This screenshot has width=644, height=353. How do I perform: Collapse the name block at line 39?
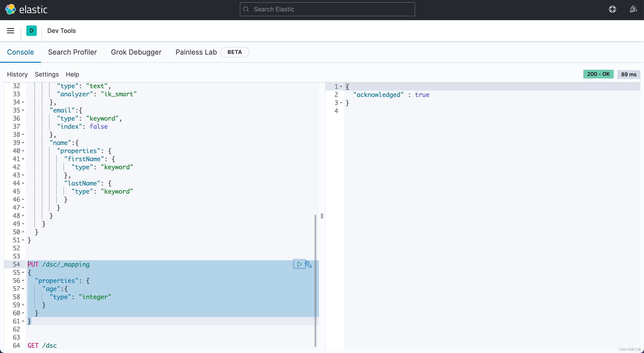(23, 143)
